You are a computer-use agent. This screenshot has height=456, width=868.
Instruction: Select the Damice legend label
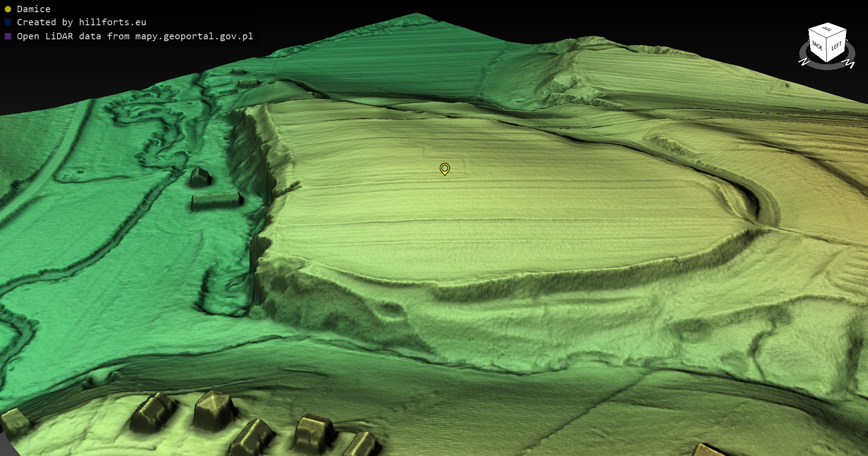tap(33, 9)
